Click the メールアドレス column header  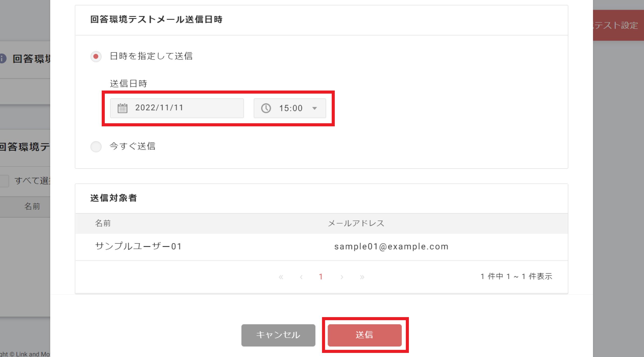click(x=356, y=223)
